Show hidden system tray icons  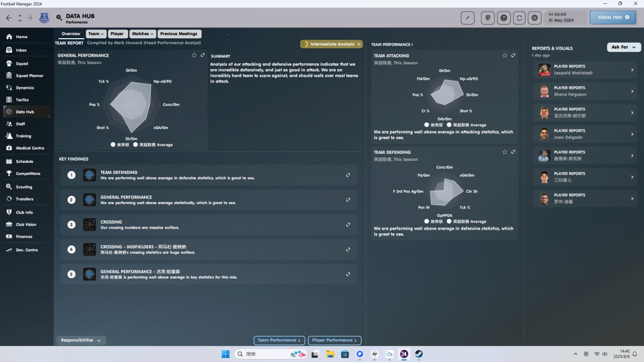tap(575, 354)
